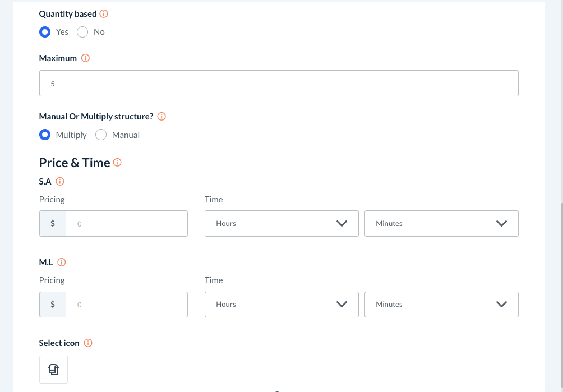Click the M.L info icon
The height and width of the screenshot is (392, 563).
(x=62, y=262)
